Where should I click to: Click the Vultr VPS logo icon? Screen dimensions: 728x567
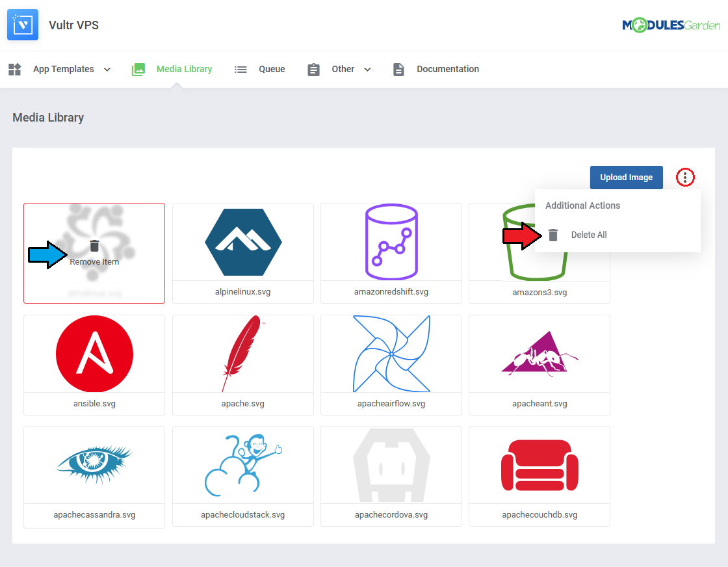click(23, 25)
